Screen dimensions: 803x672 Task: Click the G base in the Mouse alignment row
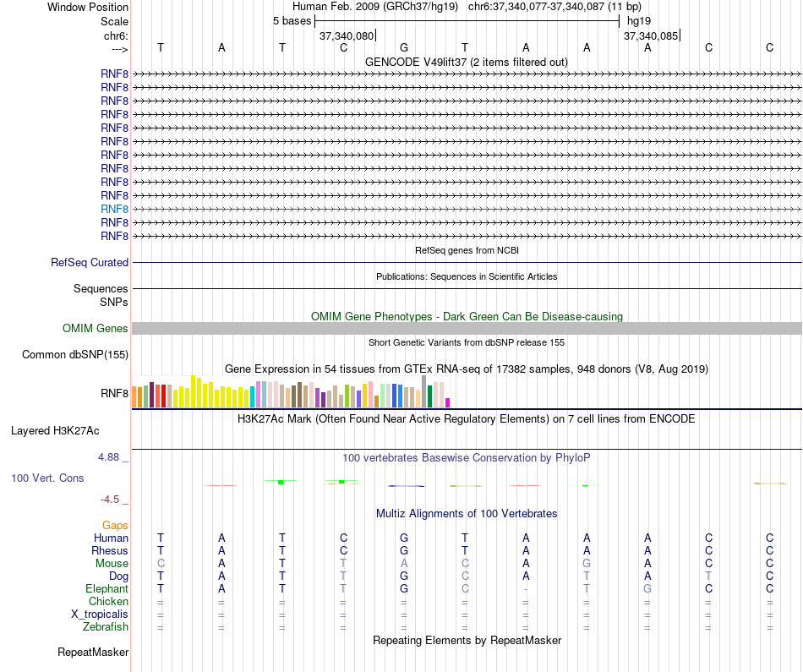(x=587, y=564)
